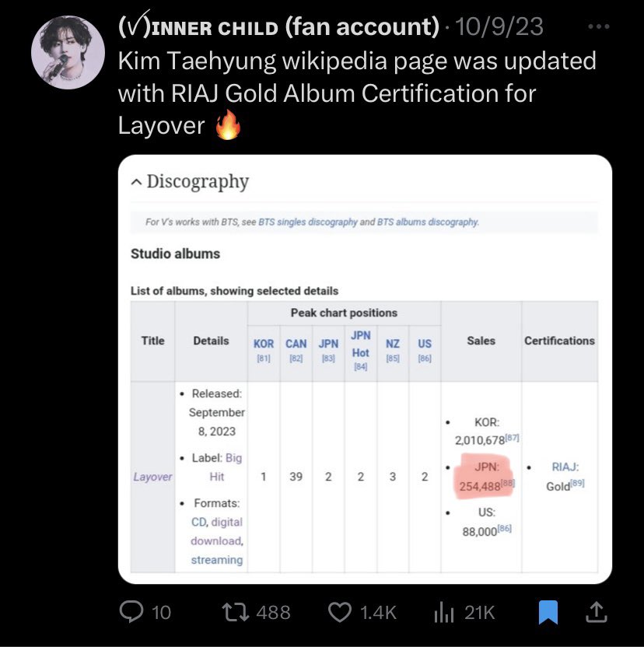
Task: Click the KOR chart column header
Action: click(x=264, y=344)
